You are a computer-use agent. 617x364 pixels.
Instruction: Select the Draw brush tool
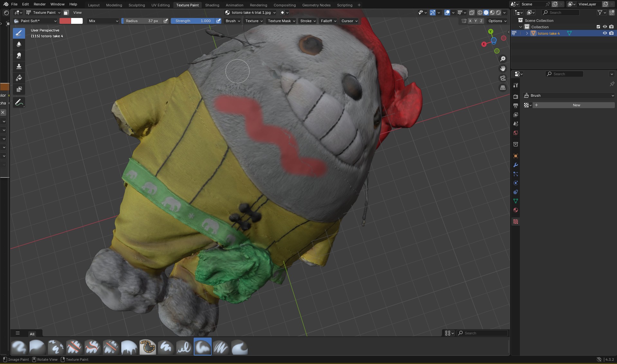[19, 33]
